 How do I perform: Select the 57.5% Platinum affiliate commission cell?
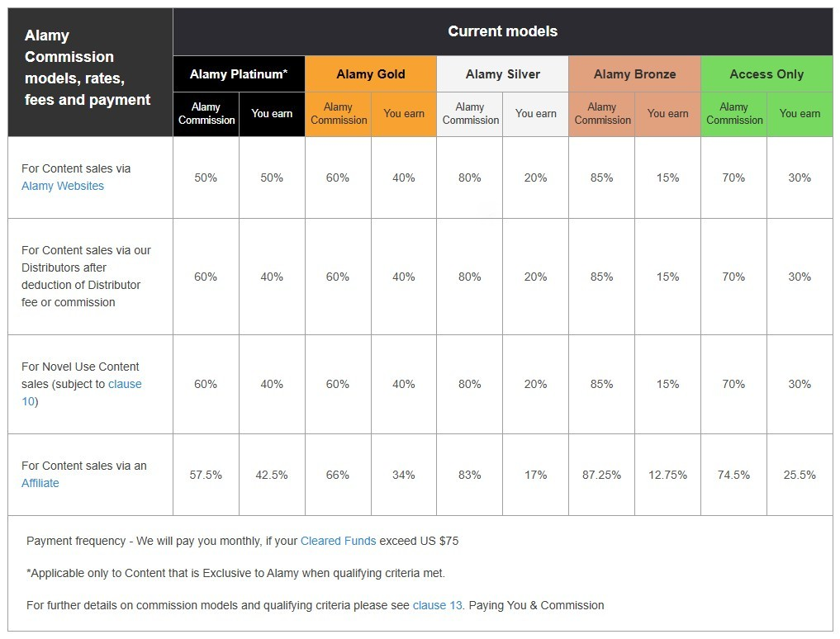[206, 475]
